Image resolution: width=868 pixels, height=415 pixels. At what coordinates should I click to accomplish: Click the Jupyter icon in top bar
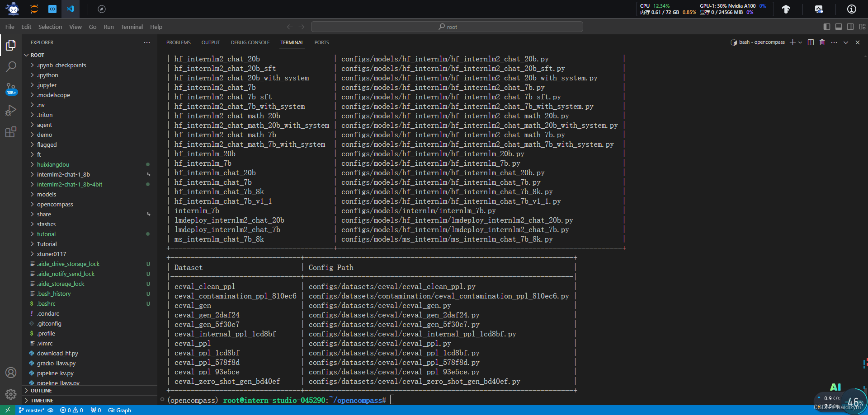click(x=34, y=9)
